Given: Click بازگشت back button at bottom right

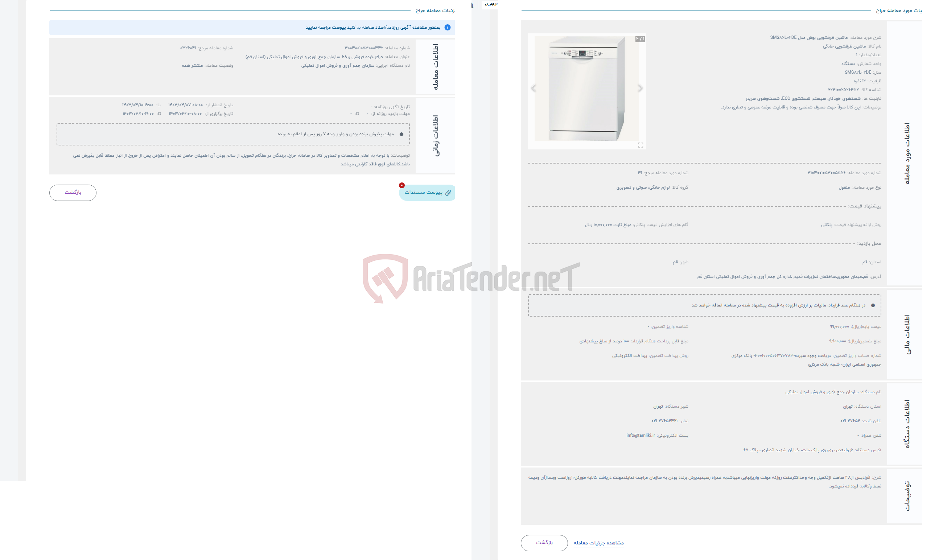Looking at the screenshot, I should (x=547, y=542).
